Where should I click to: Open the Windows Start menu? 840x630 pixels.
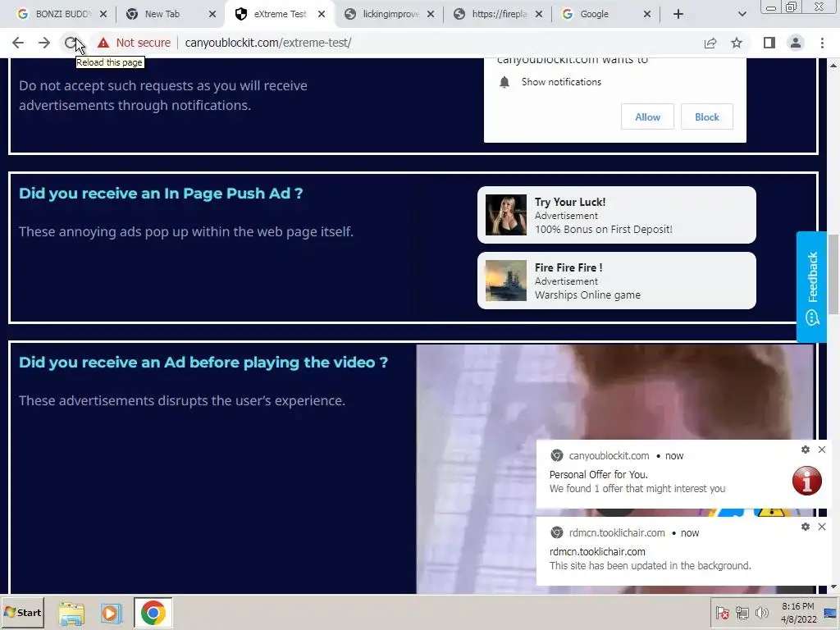click(22, 613)
